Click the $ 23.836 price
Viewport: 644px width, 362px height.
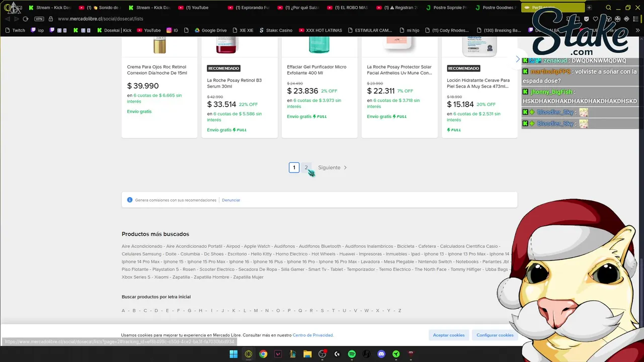[x=302, y=91]
